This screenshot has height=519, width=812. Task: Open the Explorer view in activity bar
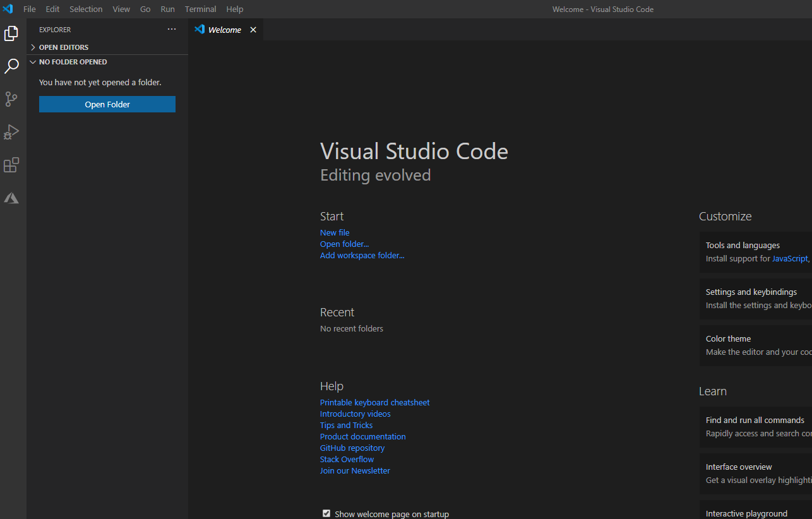click(x=11, y=33)
